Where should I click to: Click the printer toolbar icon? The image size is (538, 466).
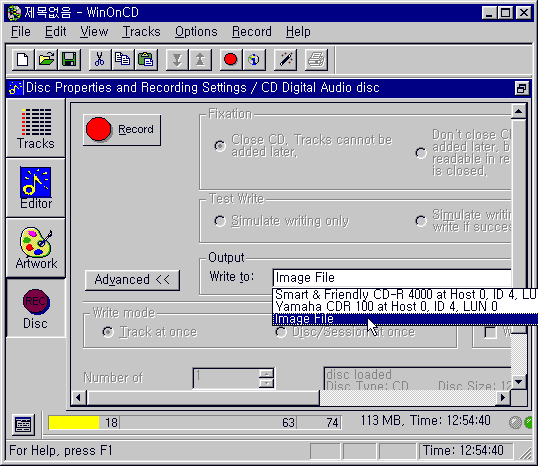click(316, 60)
